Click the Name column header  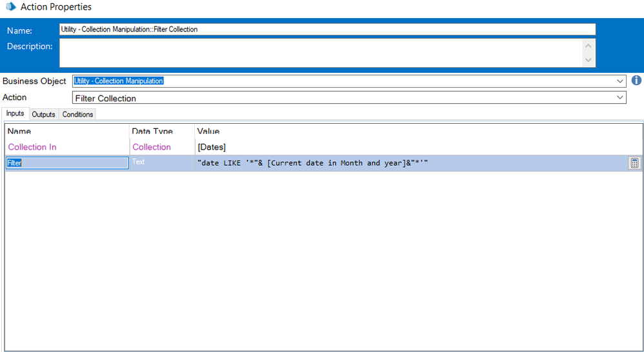tap(19, 132)
